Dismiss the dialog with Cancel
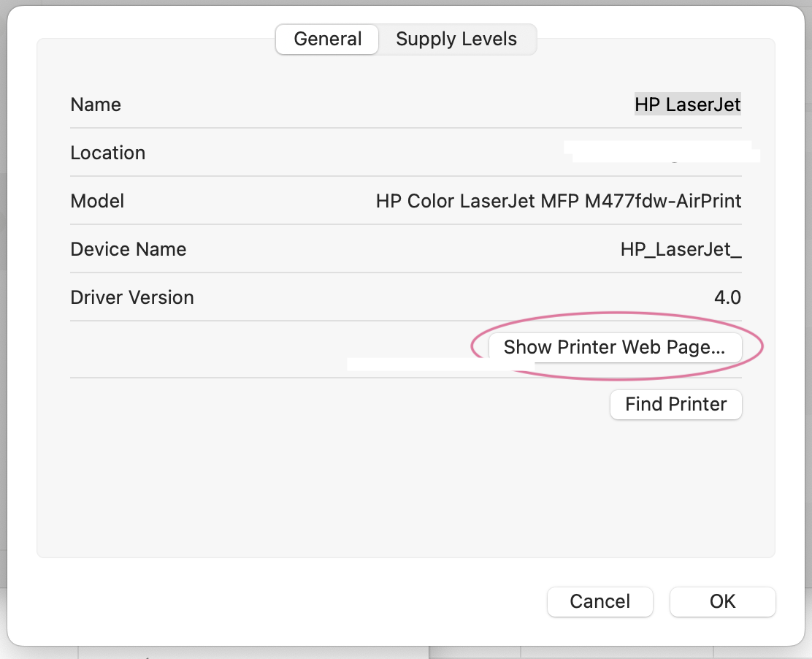 click(600, 601)
